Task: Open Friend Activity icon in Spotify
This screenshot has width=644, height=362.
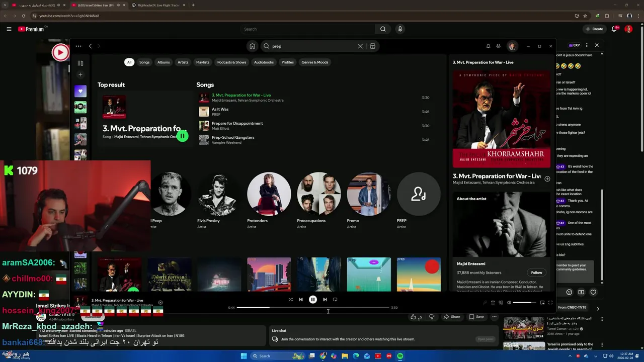Action: [x=498, y=46]
